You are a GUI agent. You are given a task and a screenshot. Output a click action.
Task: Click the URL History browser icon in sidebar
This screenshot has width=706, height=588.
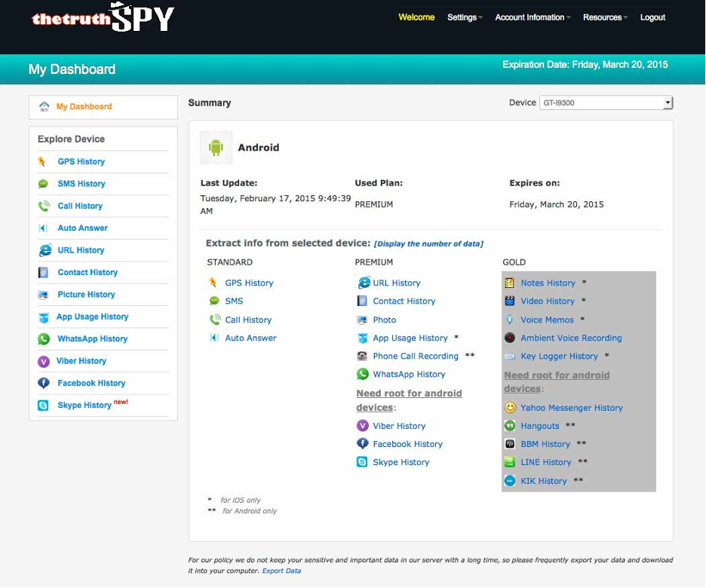tap(45, 250)
